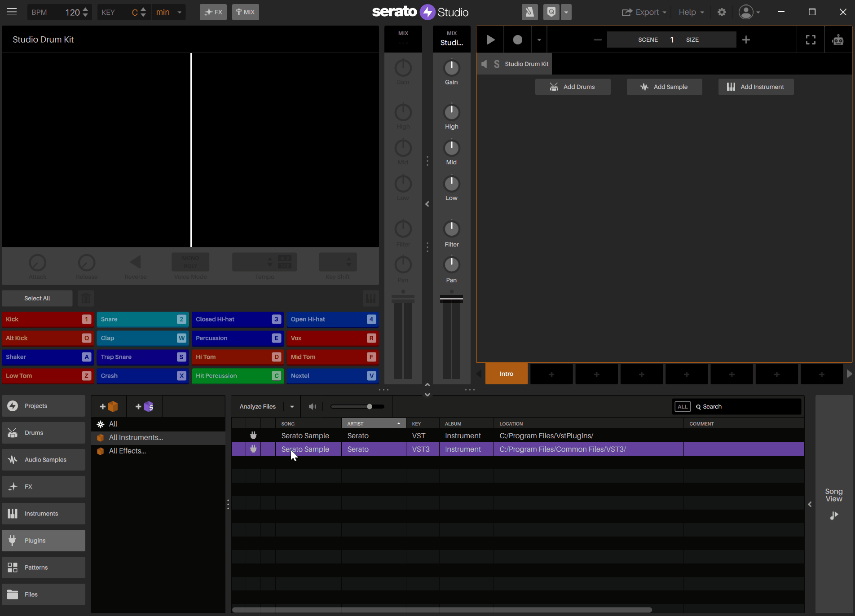Screen dimensions: 855x616
Task: Open the settings gear
Action: pos(722,12)
